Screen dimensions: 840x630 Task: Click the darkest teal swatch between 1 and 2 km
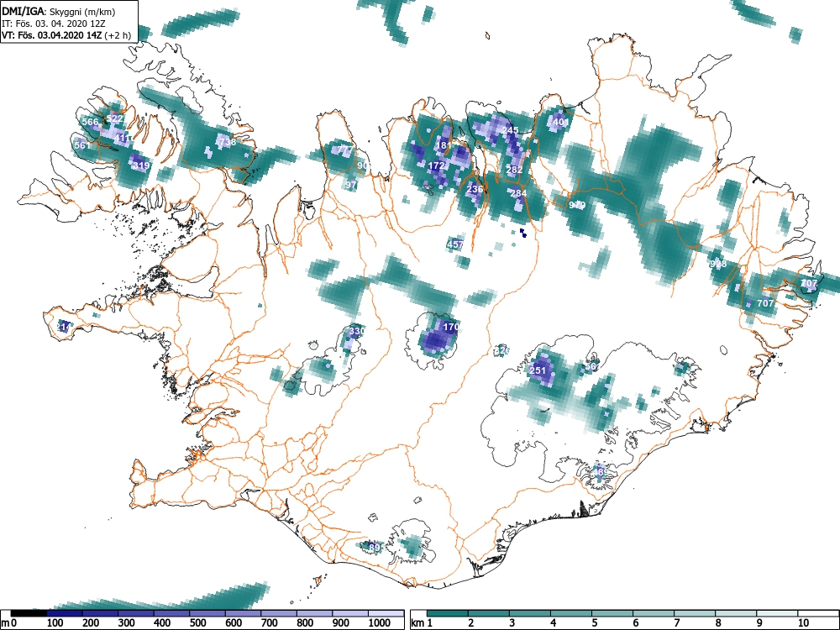(448, 613)
